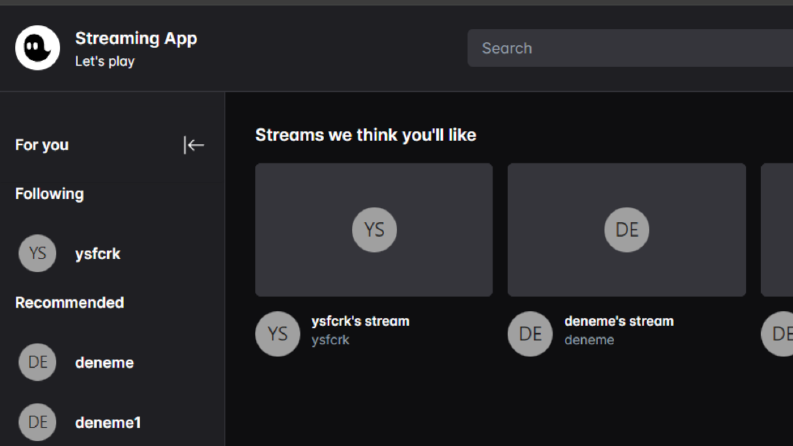
Task: Click deneme username under stream title
Action: point(589,340)
